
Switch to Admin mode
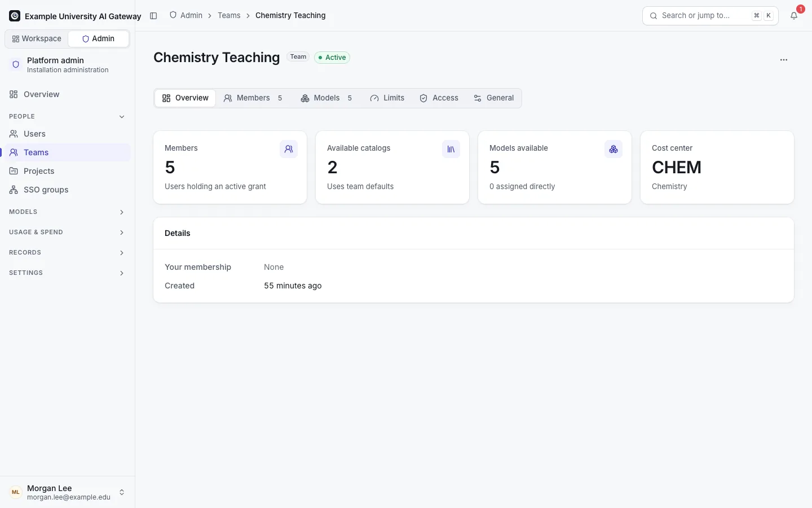(x=98, y=39)
